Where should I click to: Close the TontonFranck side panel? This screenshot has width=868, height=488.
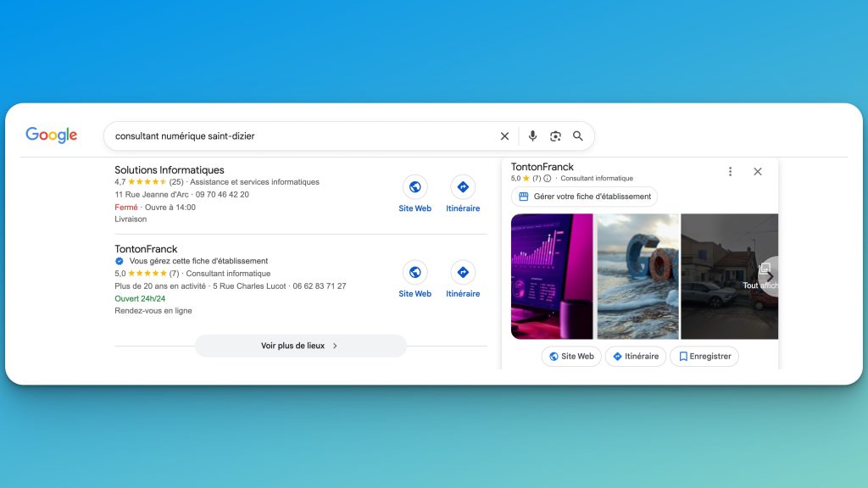click(x=757, y=171)
